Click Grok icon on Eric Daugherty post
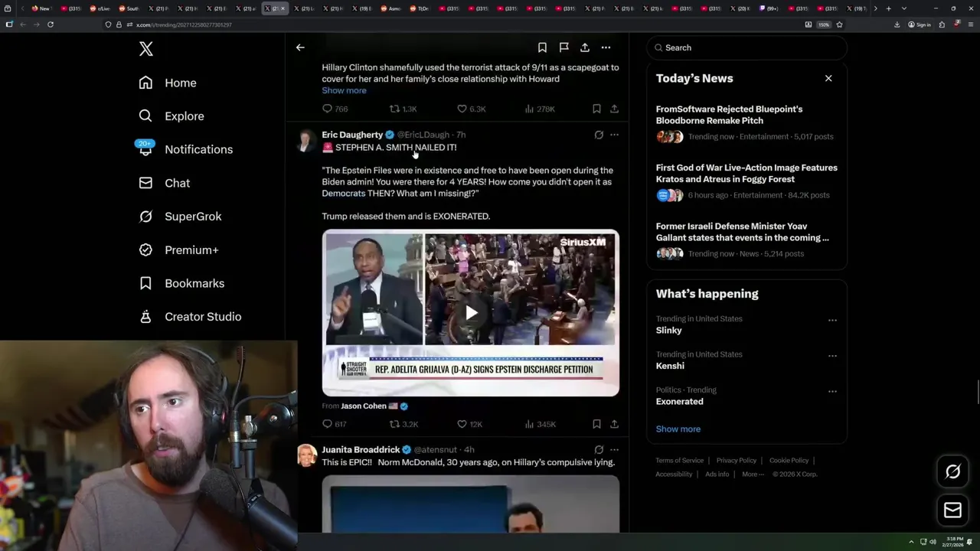The image size is (980, 551). pyautogui.click(x=599, y=135)
